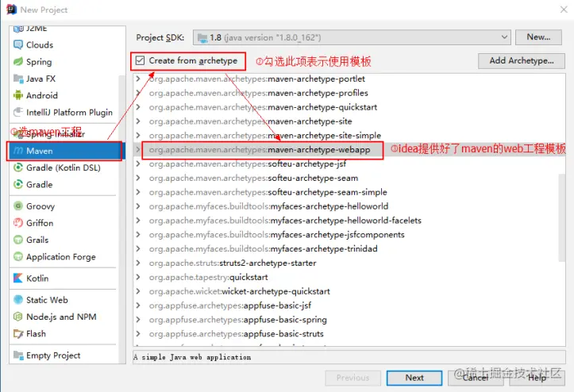Click the Cancel button
574x392 pixels.
point(476,378)
